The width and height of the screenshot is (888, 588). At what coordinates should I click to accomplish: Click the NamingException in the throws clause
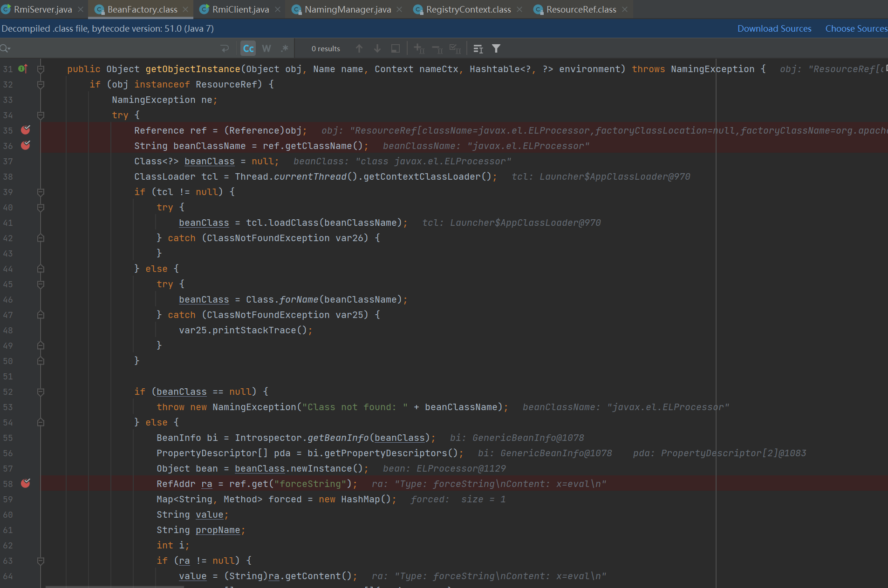point(712,69)
